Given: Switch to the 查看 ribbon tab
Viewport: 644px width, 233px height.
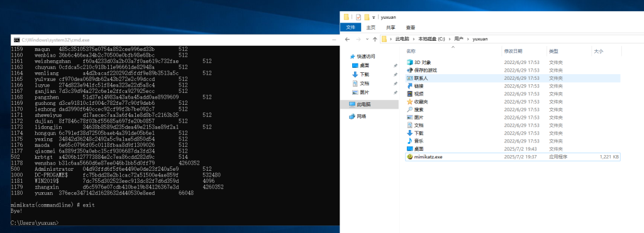Looking at the screenshot, I should [x=410, y=28].
